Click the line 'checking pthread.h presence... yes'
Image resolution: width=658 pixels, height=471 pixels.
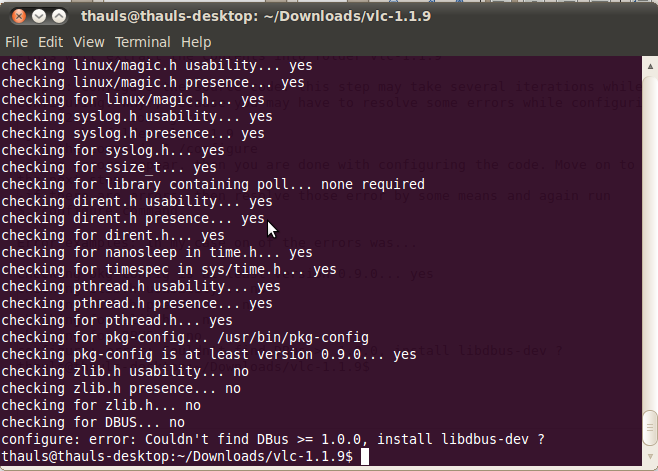[137, 303]
